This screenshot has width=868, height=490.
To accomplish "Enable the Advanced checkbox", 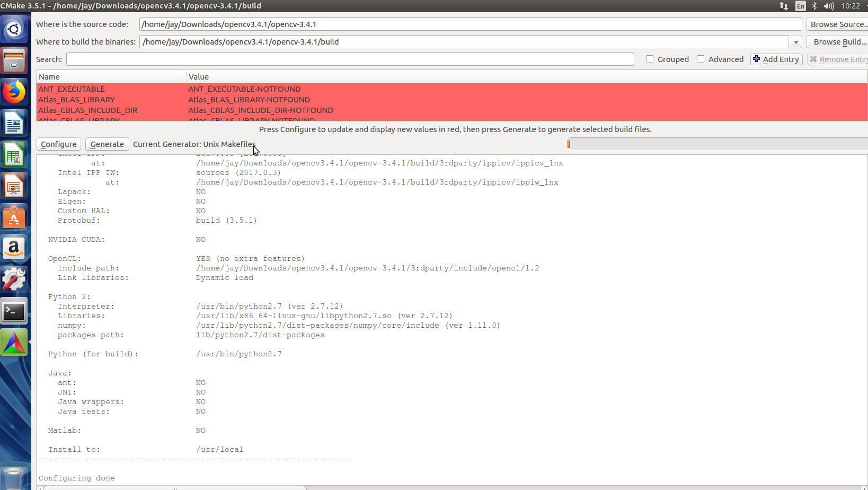I will (x=701, y=59).
